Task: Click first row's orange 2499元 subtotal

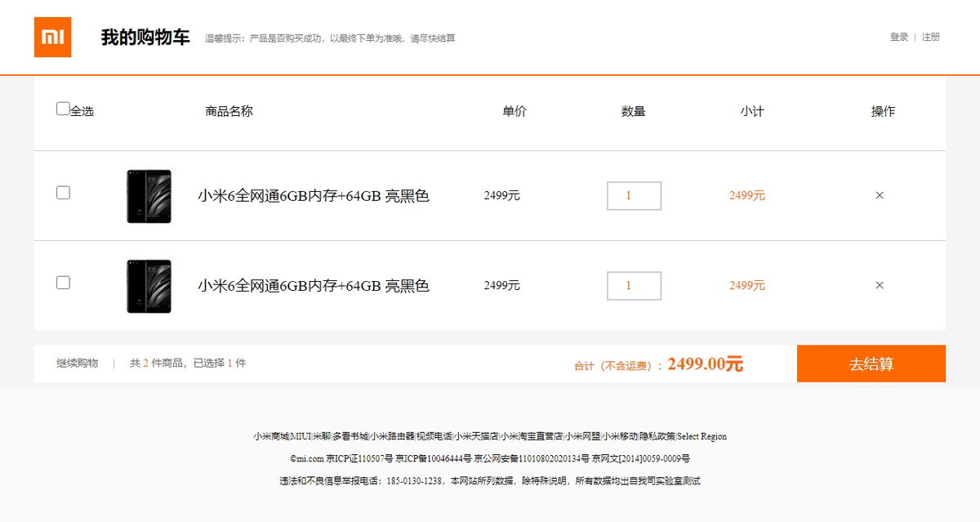Action: pos(747,195)
